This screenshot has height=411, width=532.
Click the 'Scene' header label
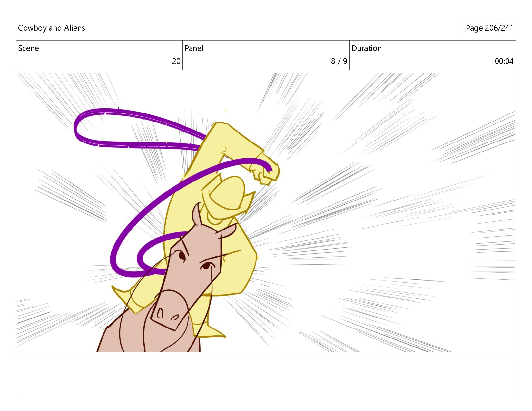(28, 48)
